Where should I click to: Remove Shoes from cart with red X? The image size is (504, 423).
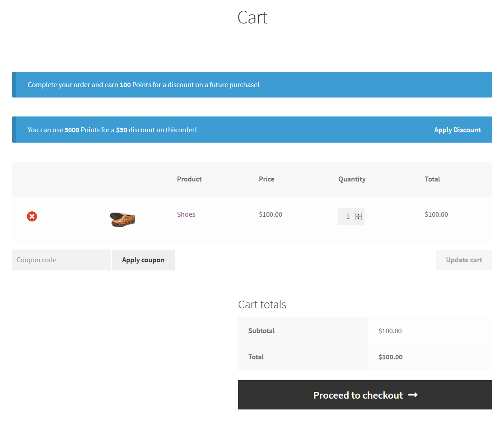32,217
